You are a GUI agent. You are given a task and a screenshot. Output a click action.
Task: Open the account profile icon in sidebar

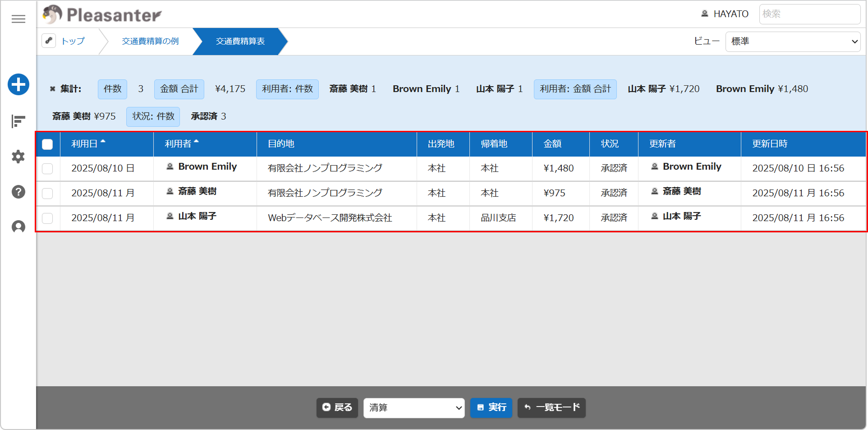18,227
